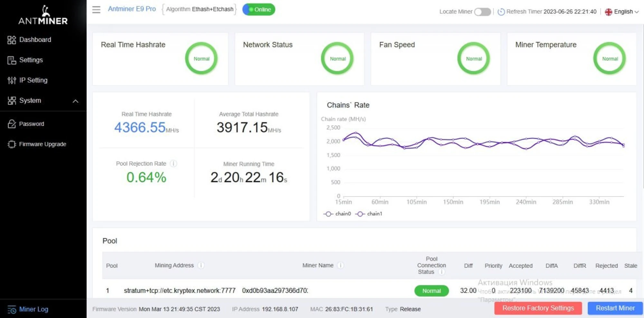Viewport: 644px width, 318px height.
Task: Click the Pool Rejection Rate info icon
Action: pyautogui.click(x=173, y=164)
